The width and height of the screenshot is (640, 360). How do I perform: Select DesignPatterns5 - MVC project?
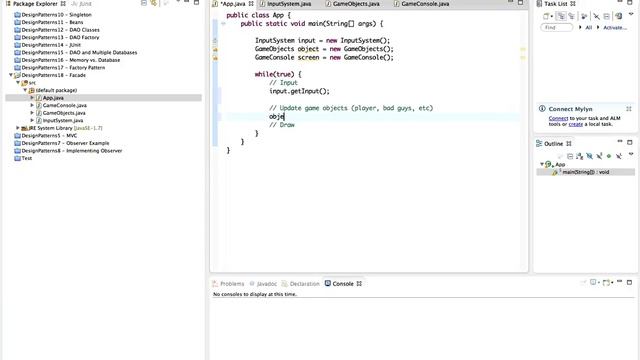(x=49, y=136)
